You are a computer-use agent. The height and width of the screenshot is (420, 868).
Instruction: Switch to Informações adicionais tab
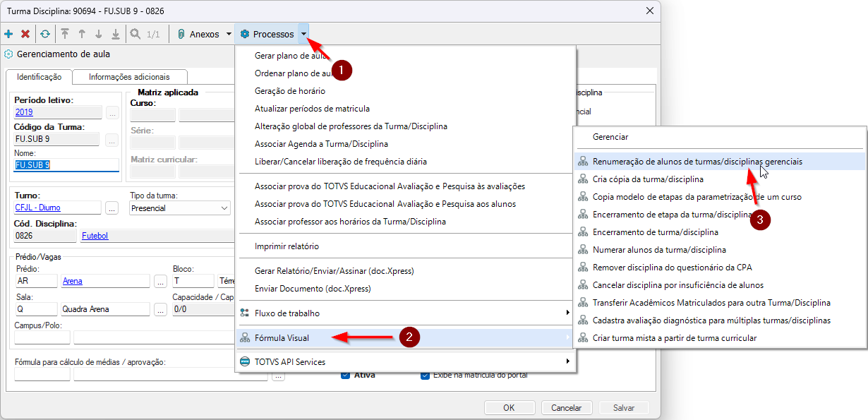click(x=129, y=76)
